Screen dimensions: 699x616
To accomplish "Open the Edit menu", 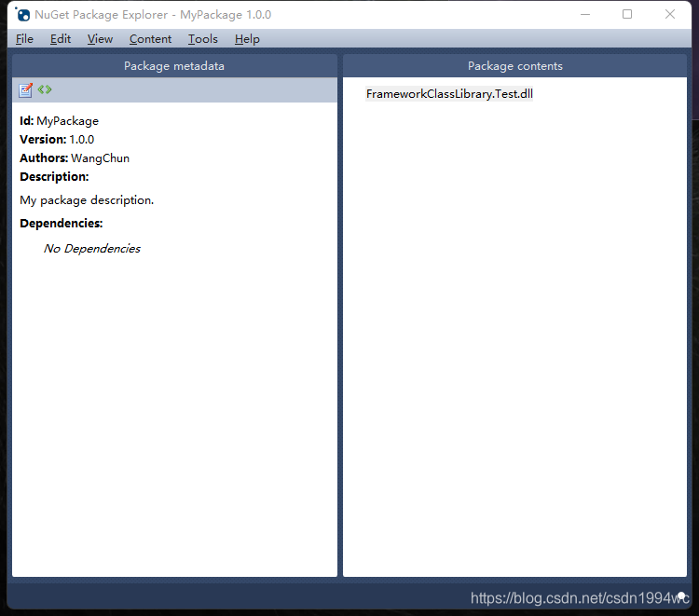I will pos(61,39).
